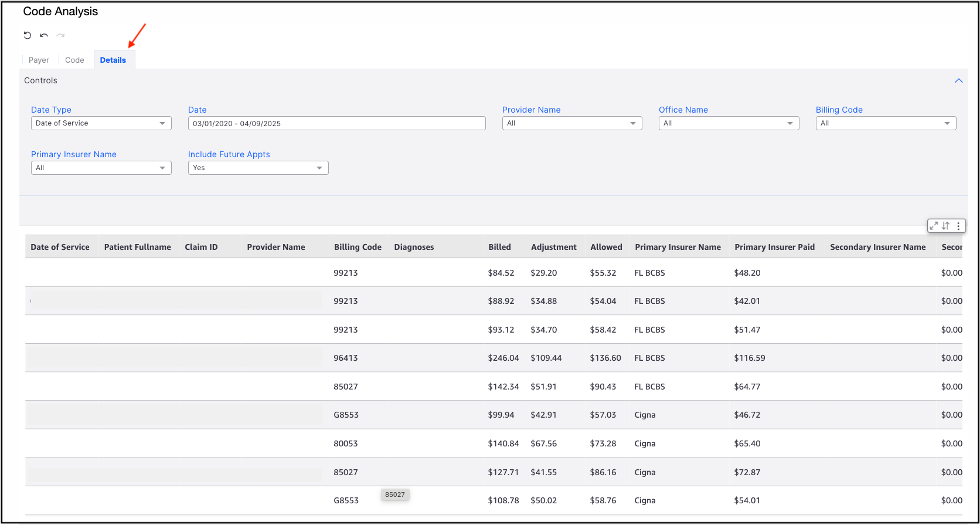Open the Primary Insurer Name dropdown
Image resolution: width=980 pixels, height=525 pixels.
click(101, 168)
